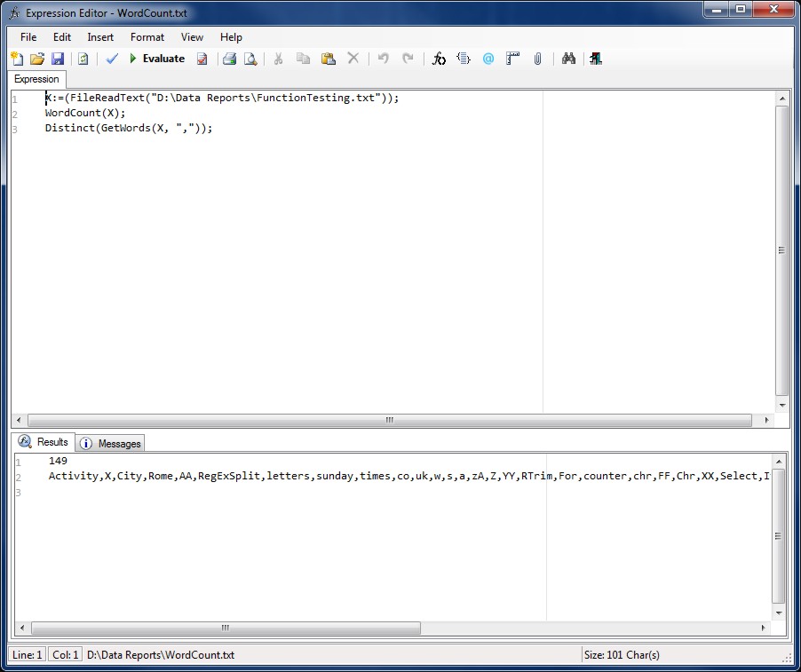Save the expression with the floppy disk icon
The height and width of the screenshot is (672, 801).
58,59
